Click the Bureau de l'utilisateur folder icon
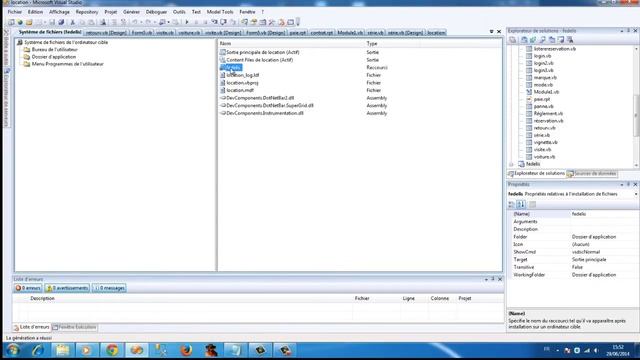 [x=27, y=49]
